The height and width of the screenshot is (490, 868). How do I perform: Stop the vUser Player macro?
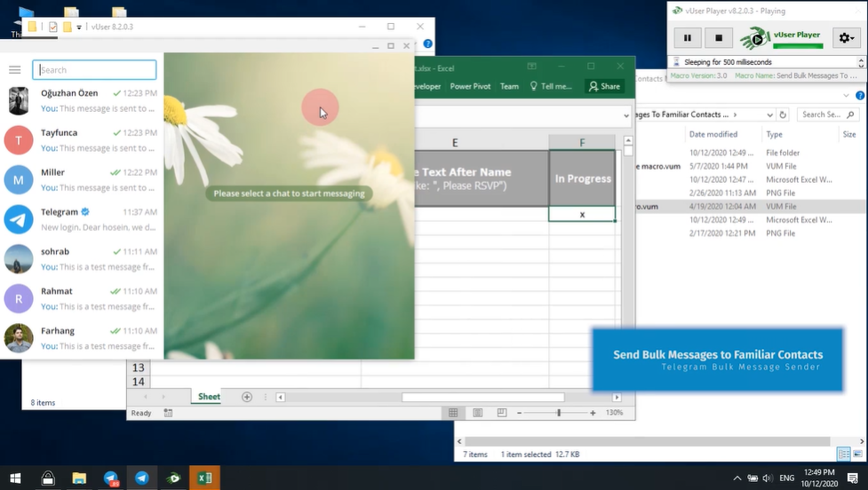click(719, 38)
